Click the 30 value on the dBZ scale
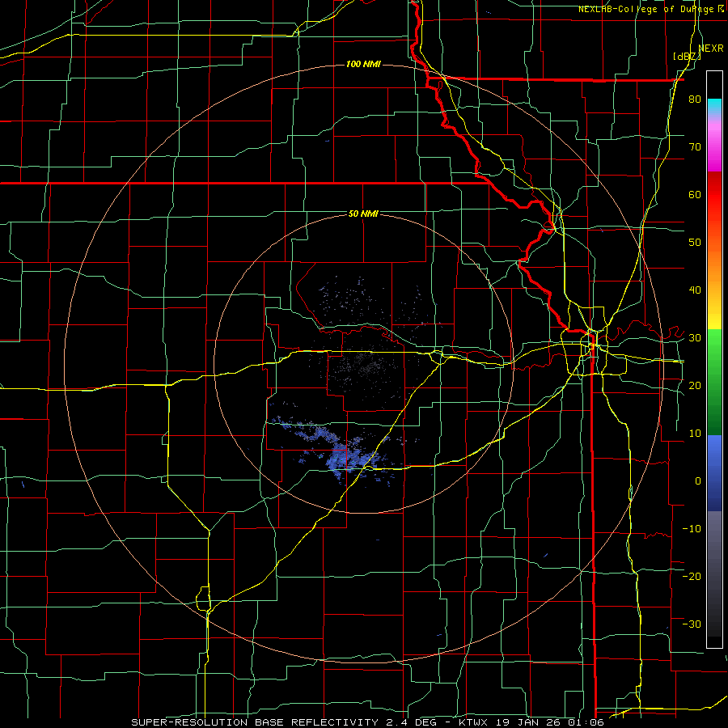The height and width of the screenshot is (728, 728). 695,337
